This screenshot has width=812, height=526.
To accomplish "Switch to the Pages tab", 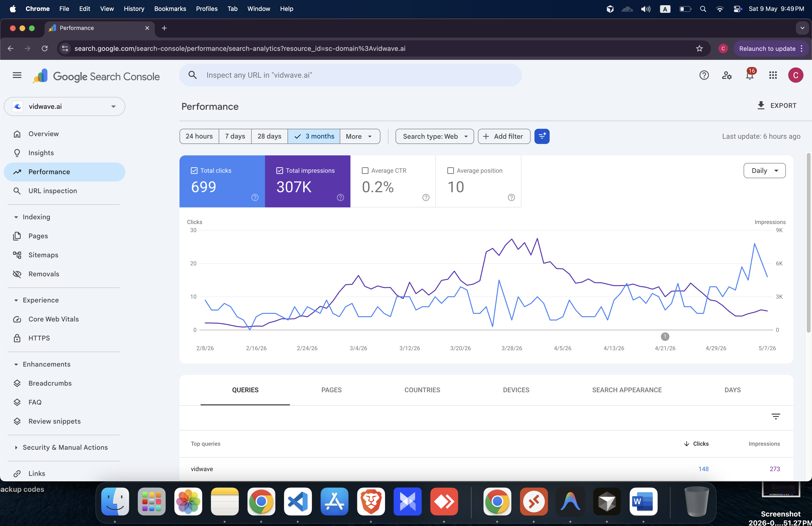I will [x=331, y=390].
